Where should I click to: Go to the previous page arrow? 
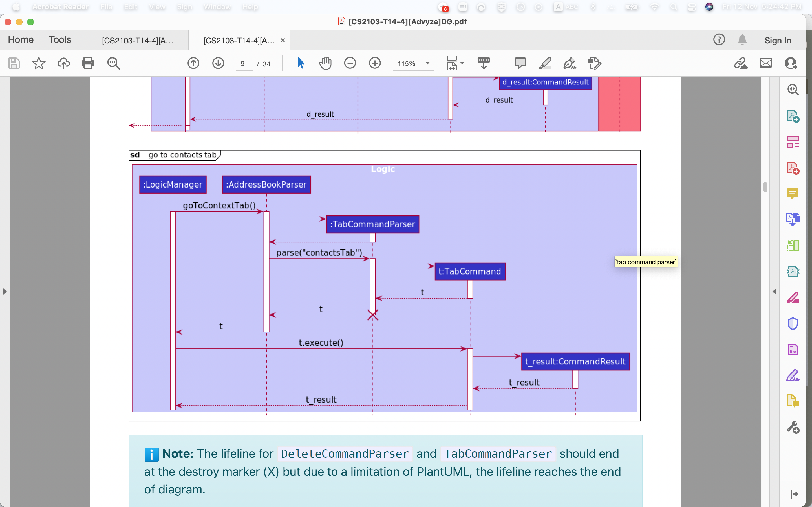pyautogui.click(x=193, y=63)
